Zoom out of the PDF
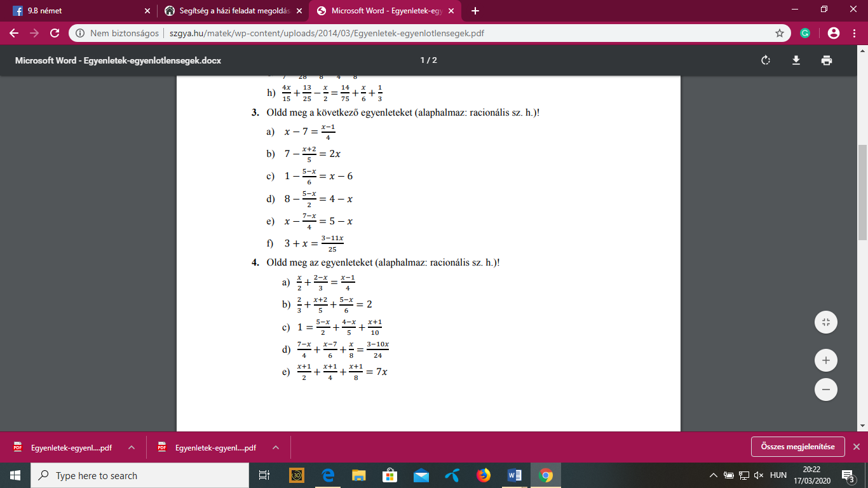This screenshot has width=868, height=488. pos(826,389)
